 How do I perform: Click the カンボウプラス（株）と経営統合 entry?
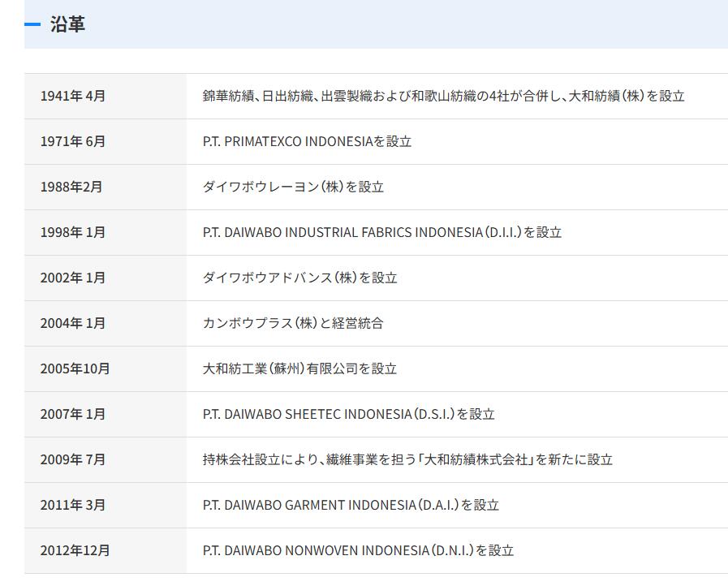[x=295, y=323]
